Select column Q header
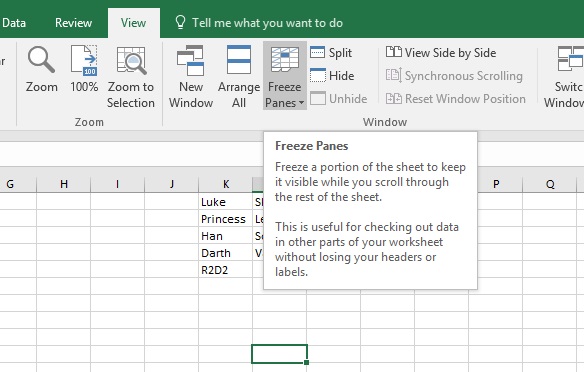584x372 pixels. pyautogui.click(x=550, y=184)
